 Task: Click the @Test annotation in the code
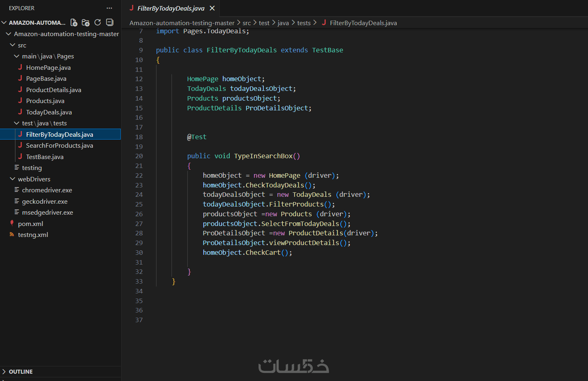197,137
